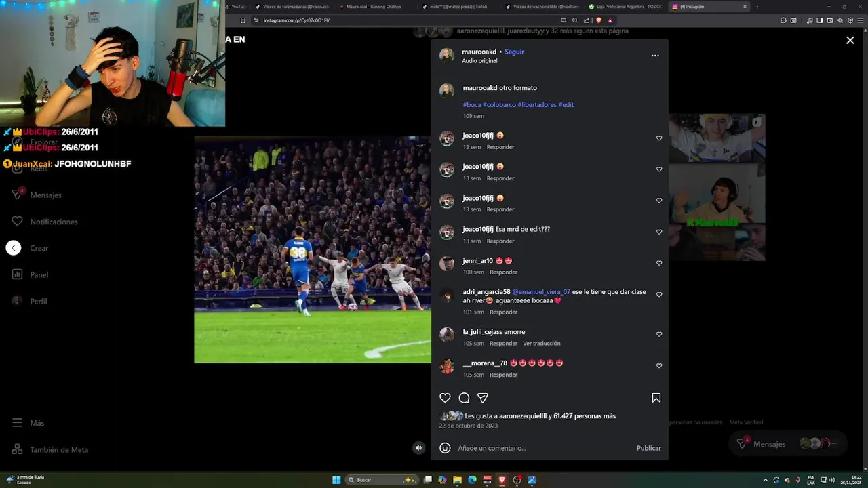
Task: Open the #edit hashtag
Action: pos(566,105)
